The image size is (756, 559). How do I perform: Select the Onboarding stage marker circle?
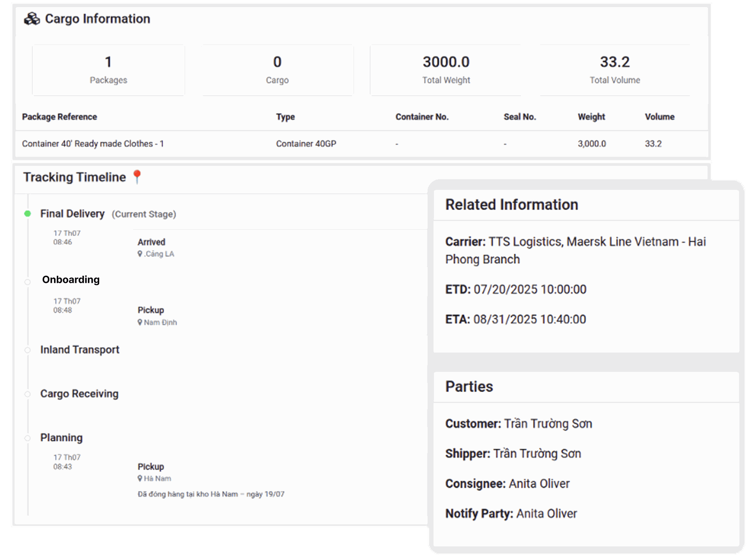pos(28,282)
